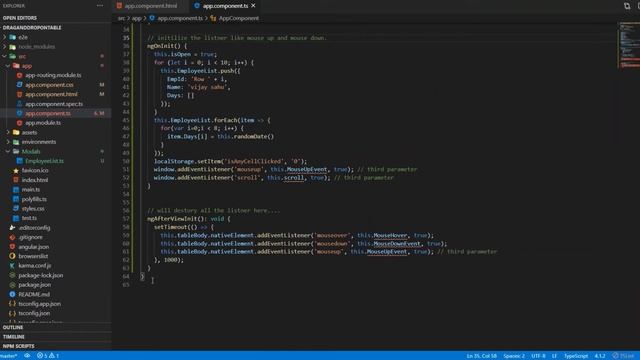Open app.component.css file
Screen dimensions: 640x360
click(x=49, y=85)
